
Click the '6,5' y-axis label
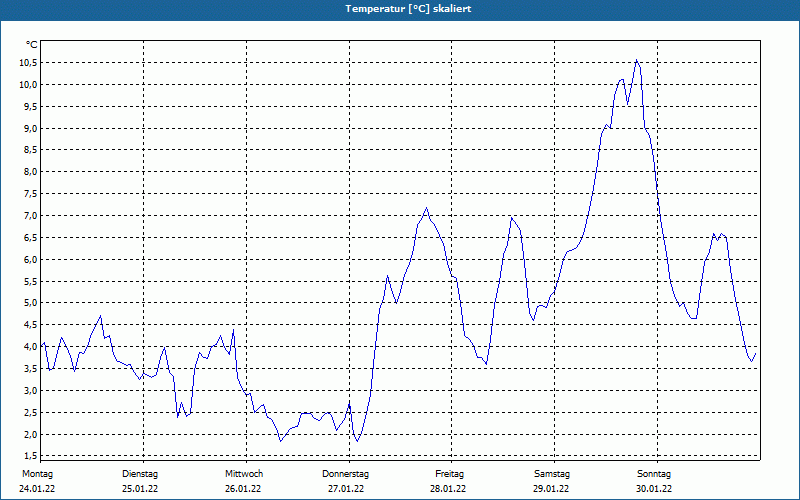pos(31,238)
